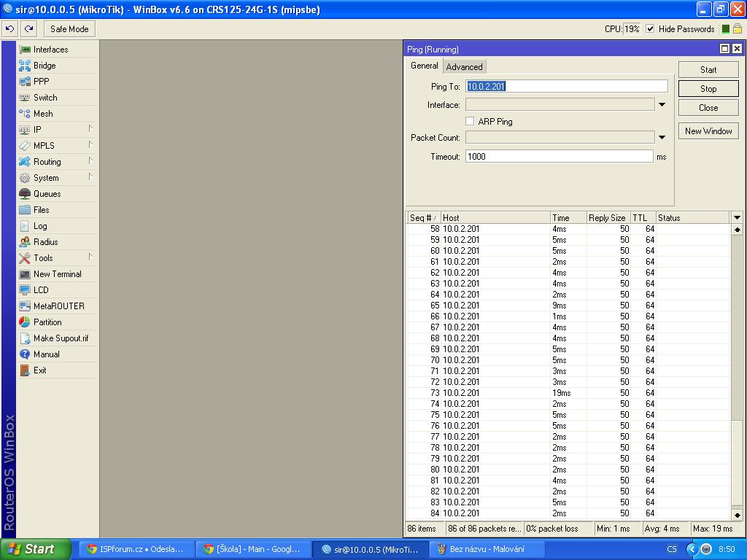Enable the ARP Ping checkbox
Screen dimensions: 747x560
(x=470, y=122)
